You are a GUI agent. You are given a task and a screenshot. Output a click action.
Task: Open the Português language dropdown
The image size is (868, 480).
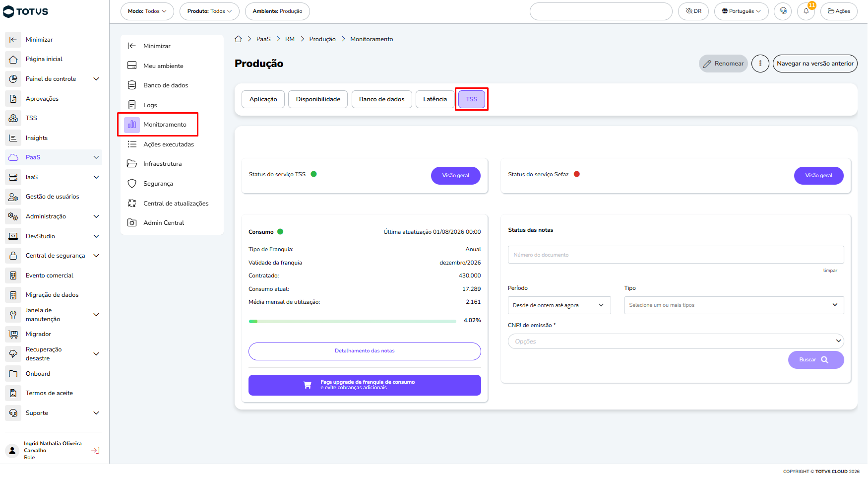pyautogui.click(x=742, y=11)
